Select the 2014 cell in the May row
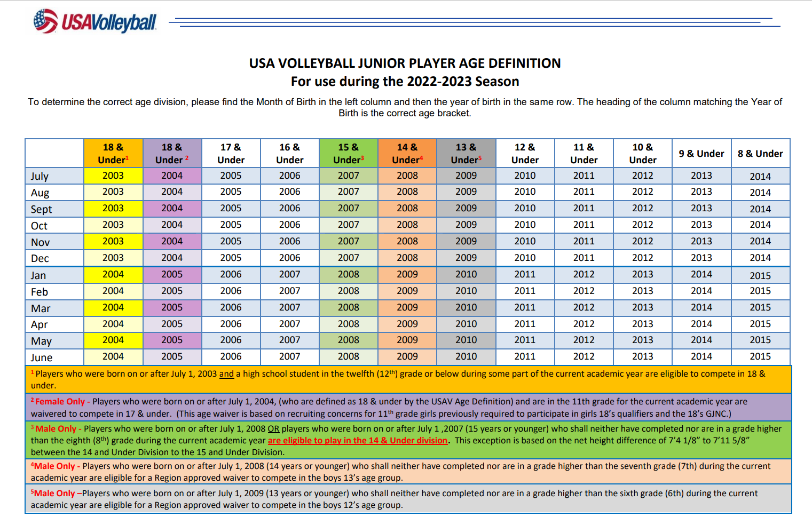Screen dimensions: 812x525 701,340
